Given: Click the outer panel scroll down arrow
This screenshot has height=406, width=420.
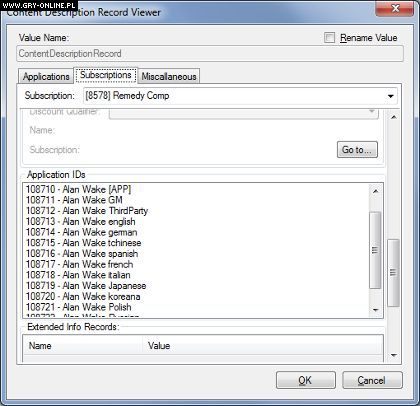Looking at the screenshot, I should [x=394, y=355].
